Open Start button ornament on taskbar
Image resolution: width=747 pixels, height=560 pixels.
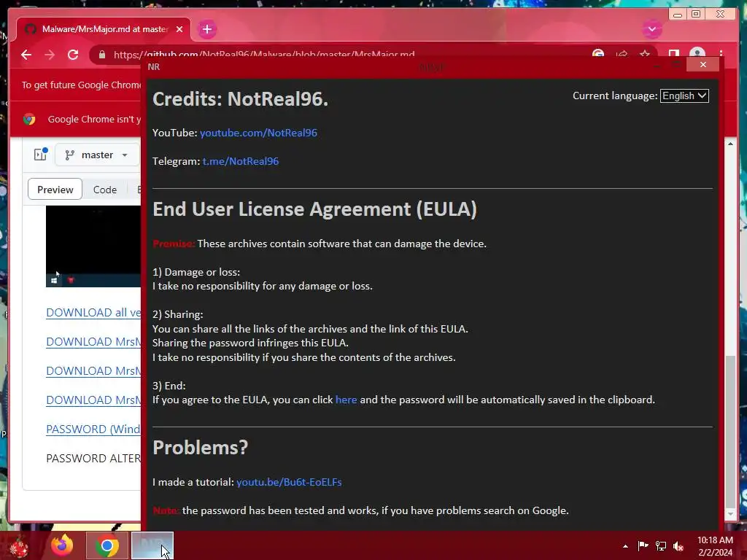[19, 545]
